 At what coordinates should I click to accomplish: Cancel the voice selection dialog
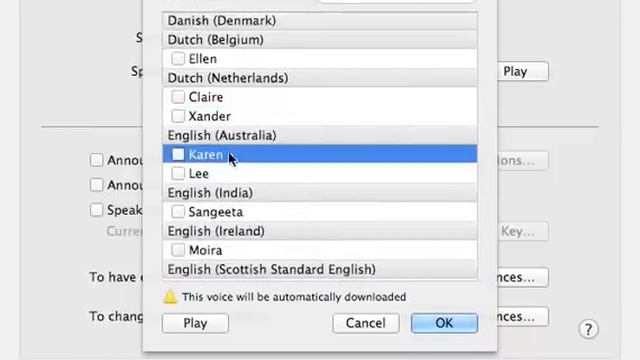tap(366, 323)
